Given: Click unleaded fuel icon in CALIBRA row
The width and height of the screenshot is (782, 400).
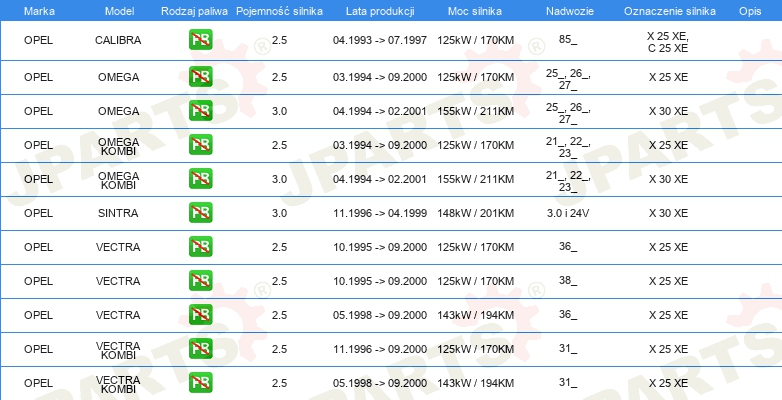Looking at the screenshot, I should point(200,40).
